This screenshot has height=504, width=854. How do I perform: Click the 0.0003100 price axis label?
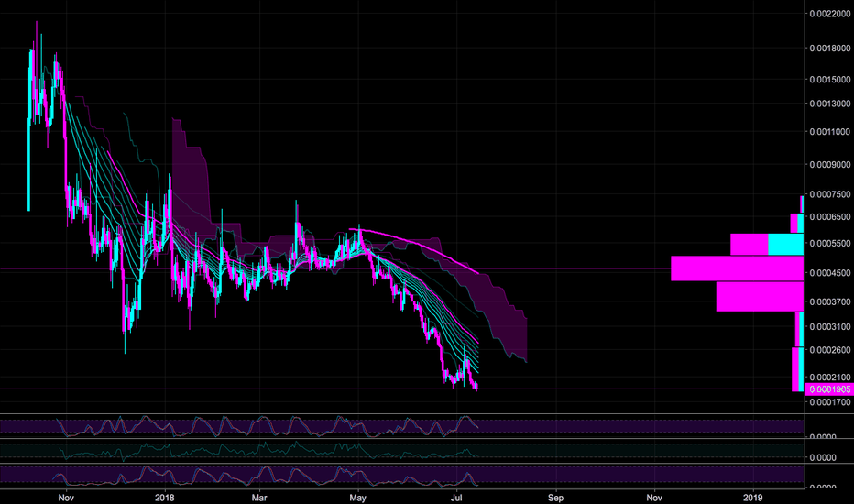click(830, 327)
